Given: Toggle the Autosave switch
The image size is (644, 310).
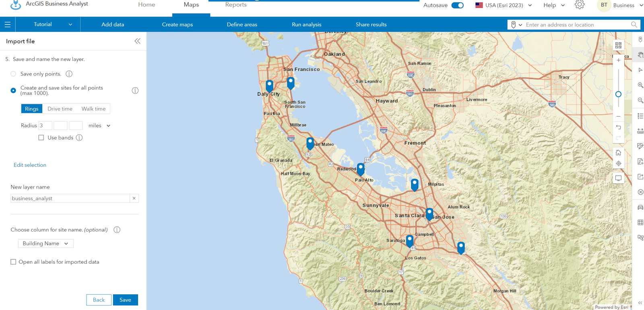Looking at the screenshot, I should click(457, 5).
